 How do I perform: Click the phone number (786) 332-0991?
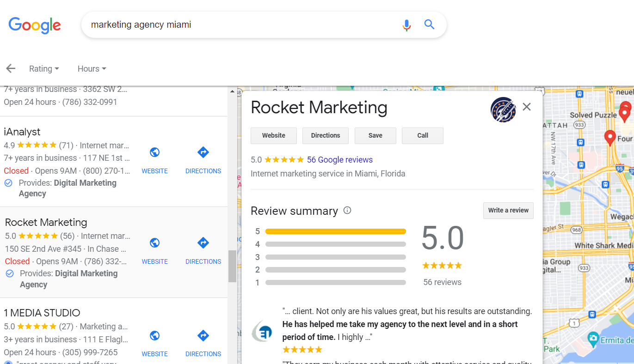pyautogui.click(x=90, y=102)
